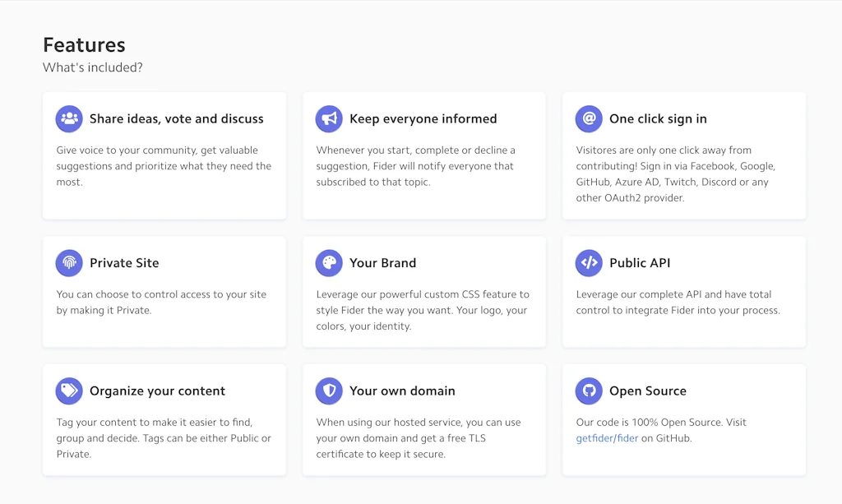
Task: Click the 'Public API' card title
Action: [x=640, y=263]
